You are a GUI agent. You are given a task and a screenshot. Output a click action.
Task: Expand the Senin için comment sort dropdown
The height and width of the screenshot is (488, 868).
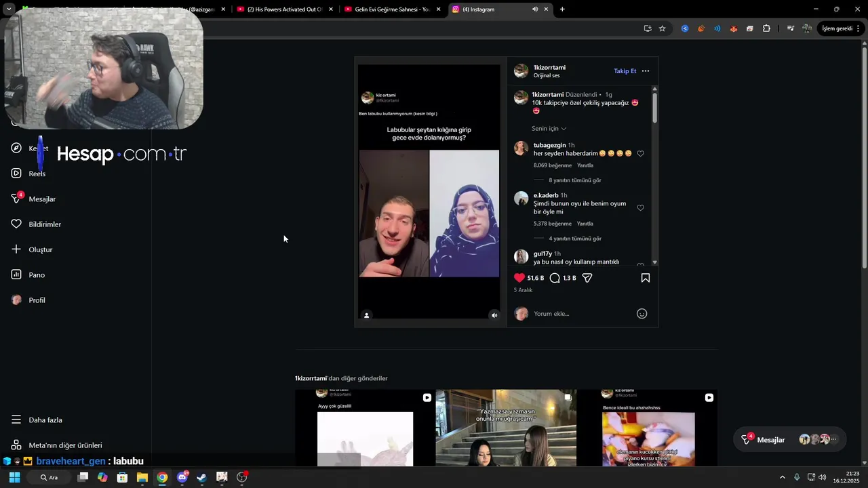(x=549, y=128)
